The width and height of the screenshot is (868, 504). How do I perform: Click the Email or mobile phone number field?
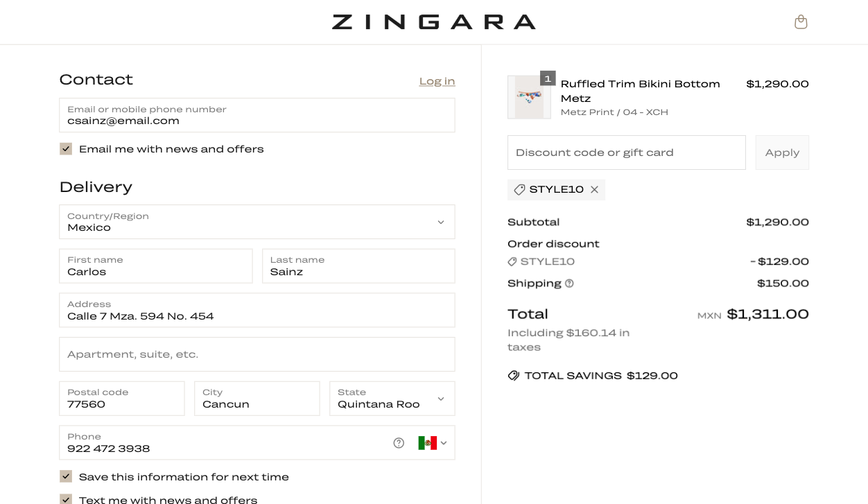[x=257, y=115]
